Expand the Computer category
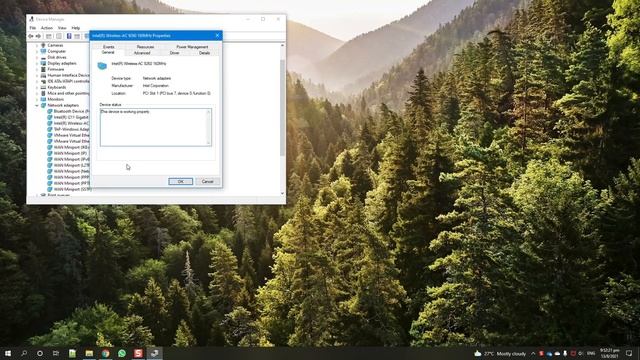The image size is (640, 360). coord(37,51)
